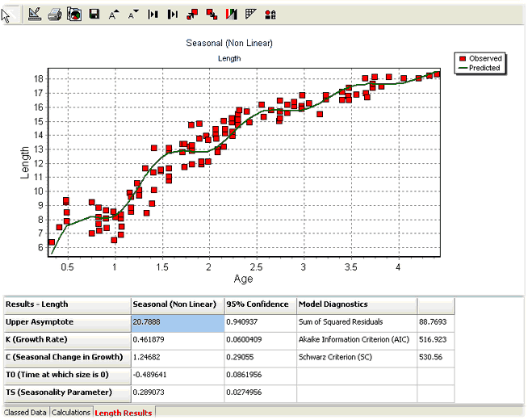Select the Length Results tab
This screenshot has width=528, height=420.
[124, 413]
